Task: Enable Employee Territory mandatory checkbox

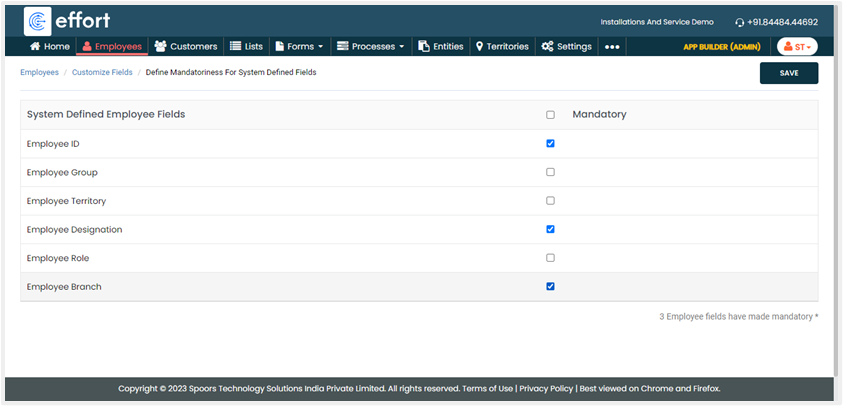Action: tap(550, 201)
